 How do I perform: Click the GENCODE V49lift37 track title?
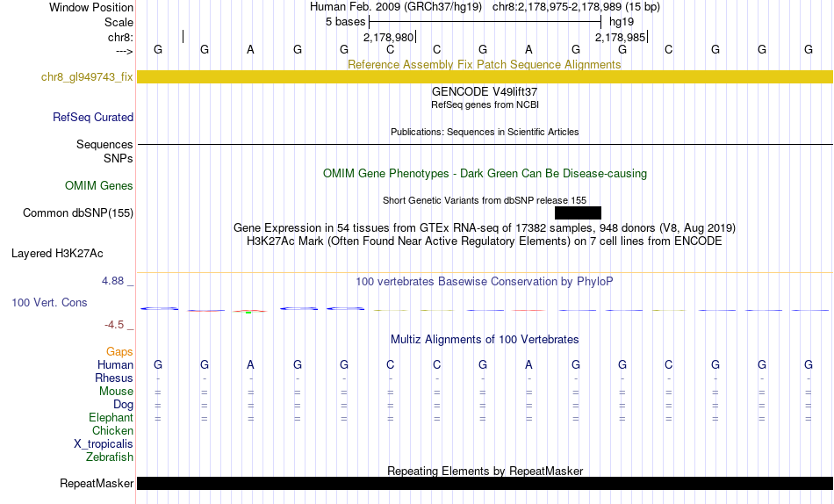[x=485, y=91]
